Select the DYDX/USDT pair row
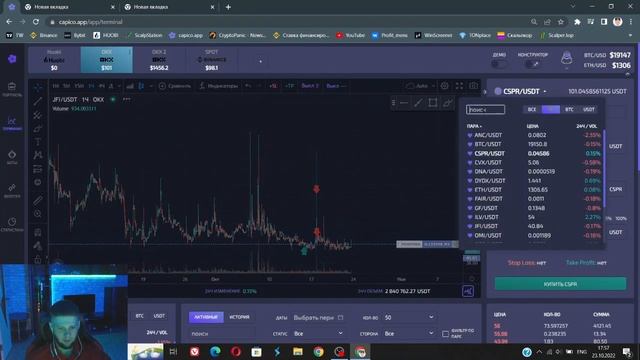 coord(534,180)
